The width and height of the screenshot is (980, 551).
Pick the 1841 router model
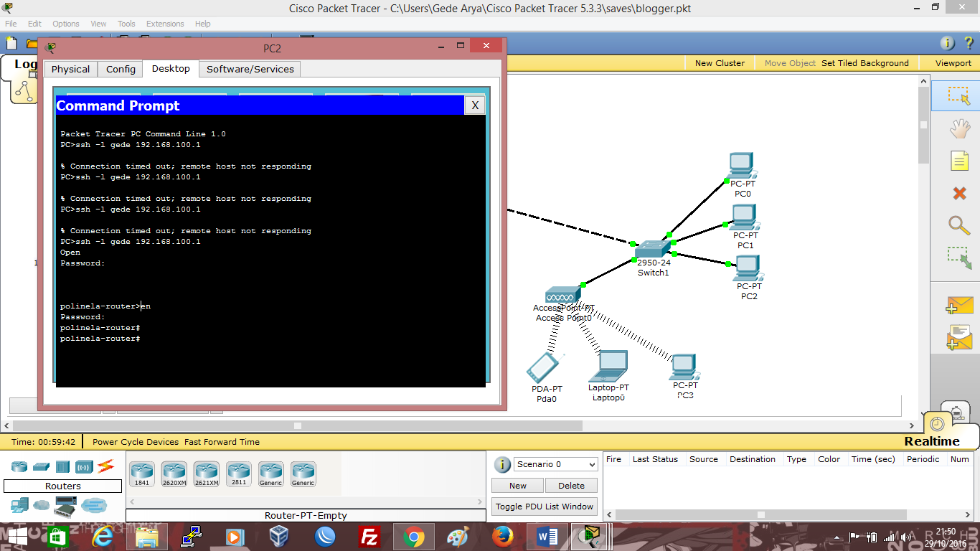click(142, 474)
